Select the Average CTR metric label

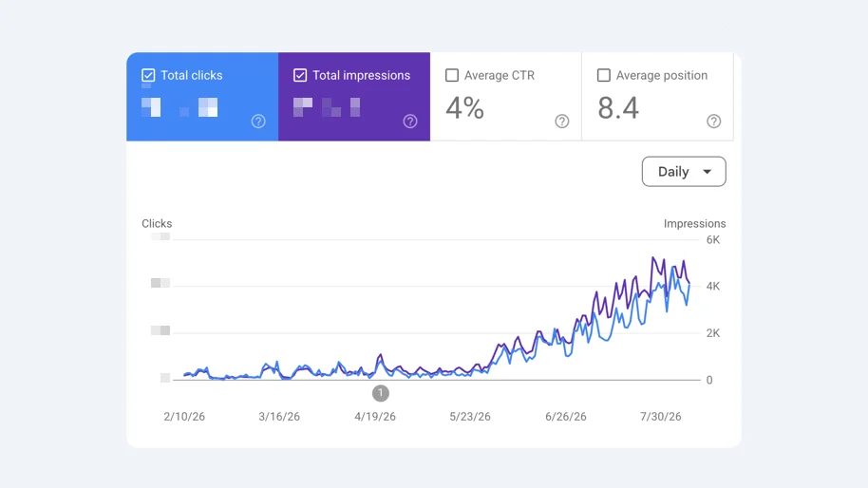pyautogui.click(x=500, y=75)
